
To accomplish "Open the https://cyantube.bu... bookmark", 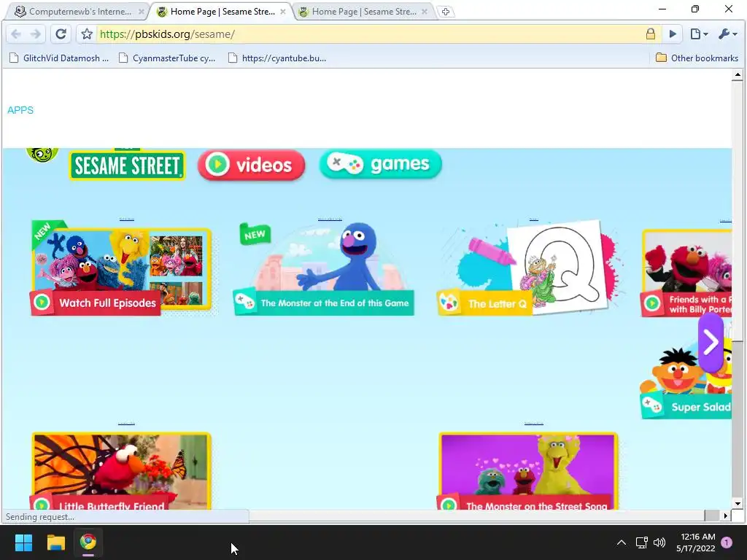I will coord(277,58).
